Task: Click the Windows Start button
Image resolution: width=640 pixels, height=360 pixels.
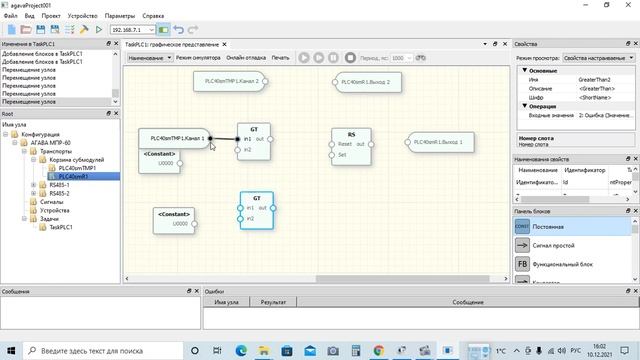Action: [x=11, y=351]
